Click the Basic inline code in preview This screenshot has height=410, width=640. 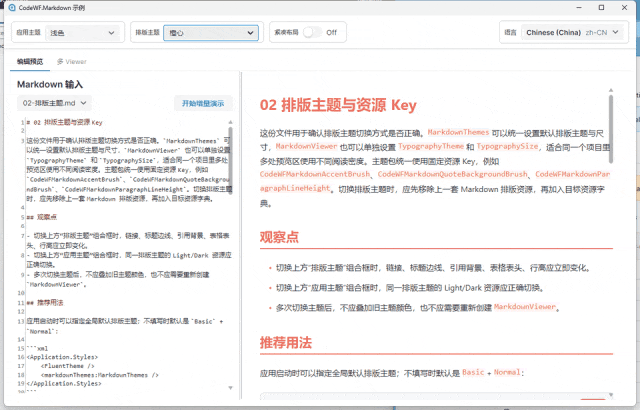coord(473,372)
